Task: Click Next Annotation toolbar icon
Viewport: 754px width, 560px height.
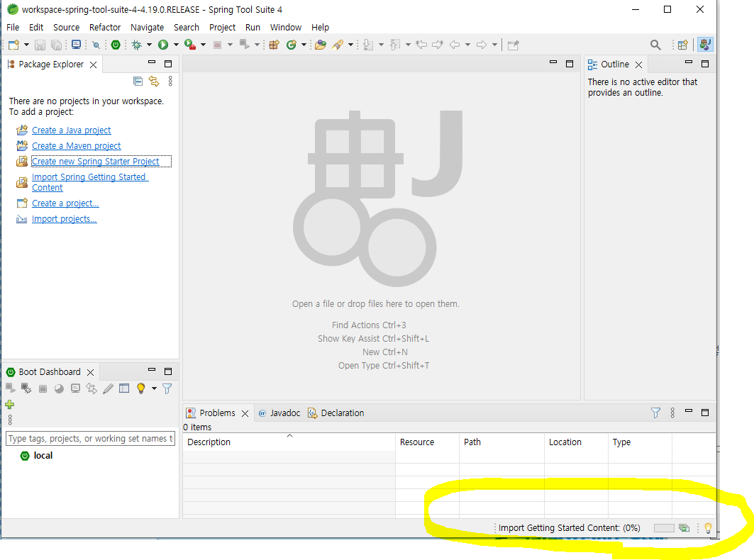Action: click(368, 45)
